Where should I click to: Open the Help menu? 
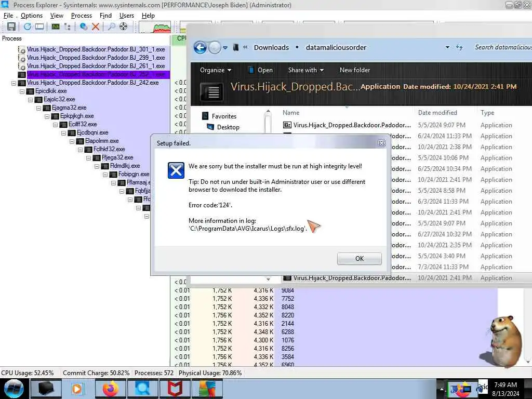[x=148, y=16]
